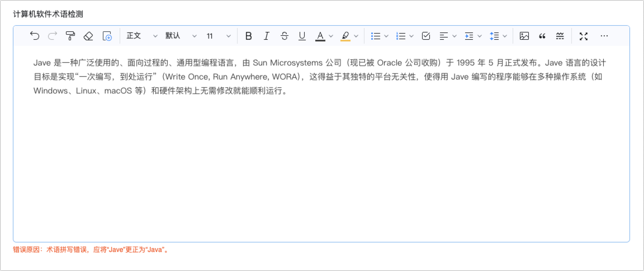644x271 pixels.
Task: Insert a task checkbox list
Action: click(x=426, y=36)
